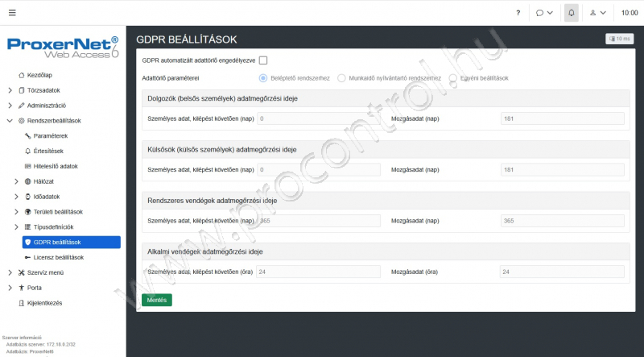Click the hamburger menu icon
Image resolution: width=644 pixels, height=357 pixels.
[x=11, y=13]
